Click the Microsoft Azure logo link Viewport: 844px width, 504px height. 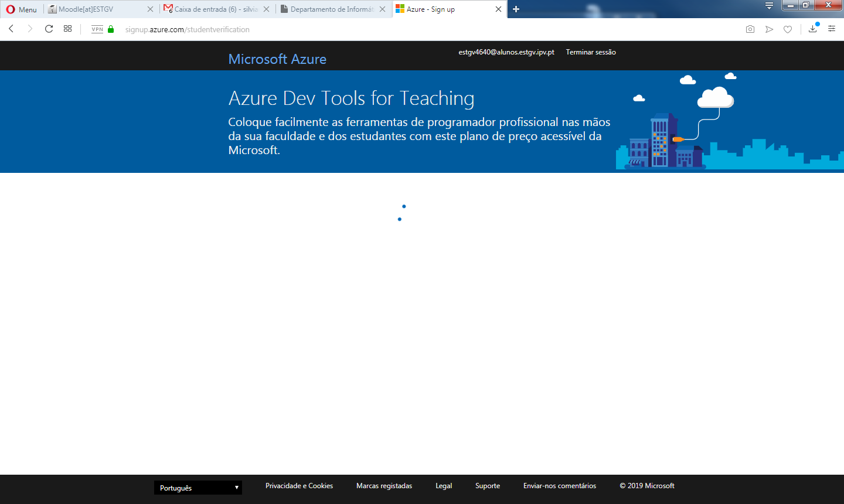tap(277, 59)
